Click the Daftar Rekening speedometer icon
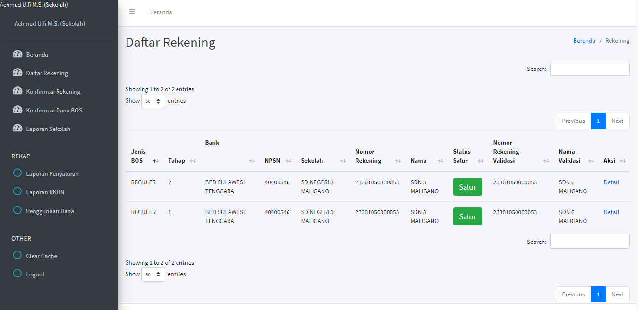 click(17, 72)
